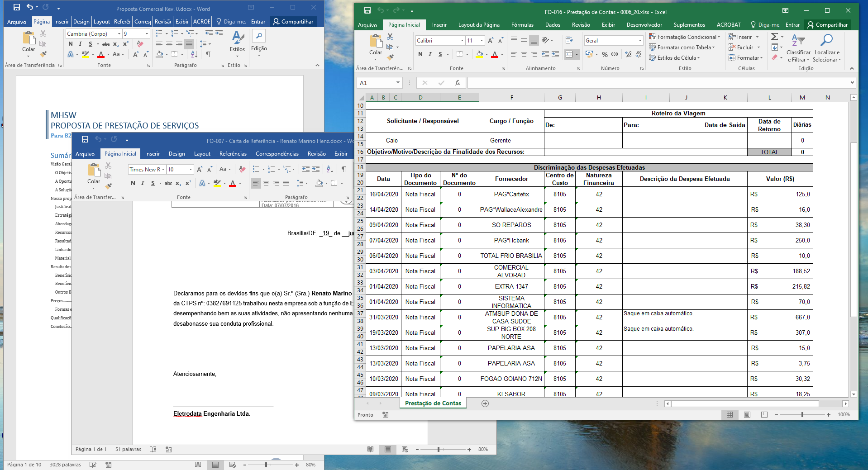
Task: Select the Prestação de Contas sheet tab
Action: pyautogui.click(x=433, y=404)
